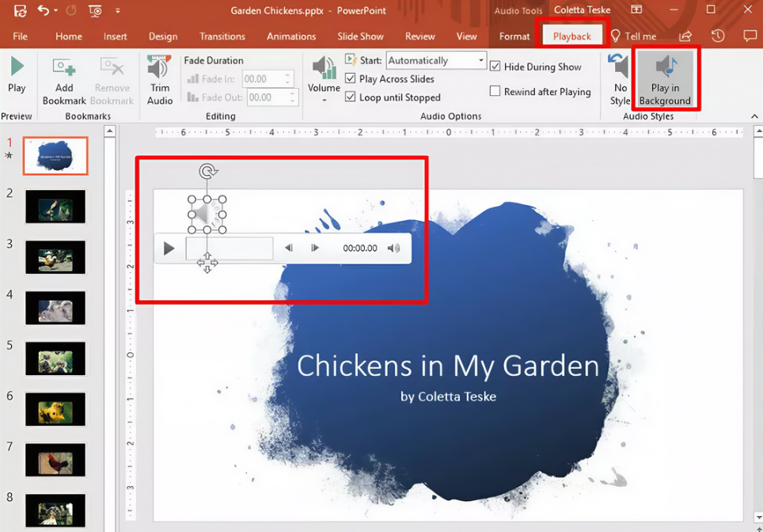Switch to the Insert tab
This screenshot has height=532, width=763.
click(115, 36)
